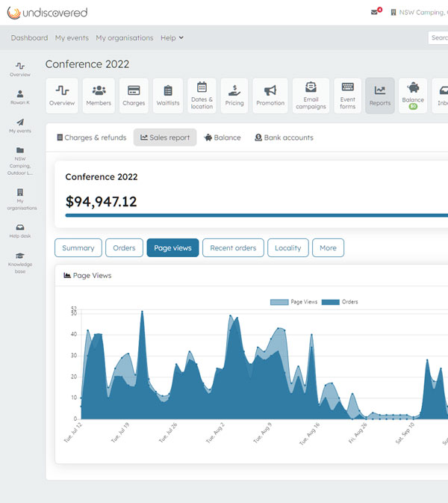The width and height of the screenshot is (448, 503).
Task: Open the Reports tile
Action: pos(380,95)
